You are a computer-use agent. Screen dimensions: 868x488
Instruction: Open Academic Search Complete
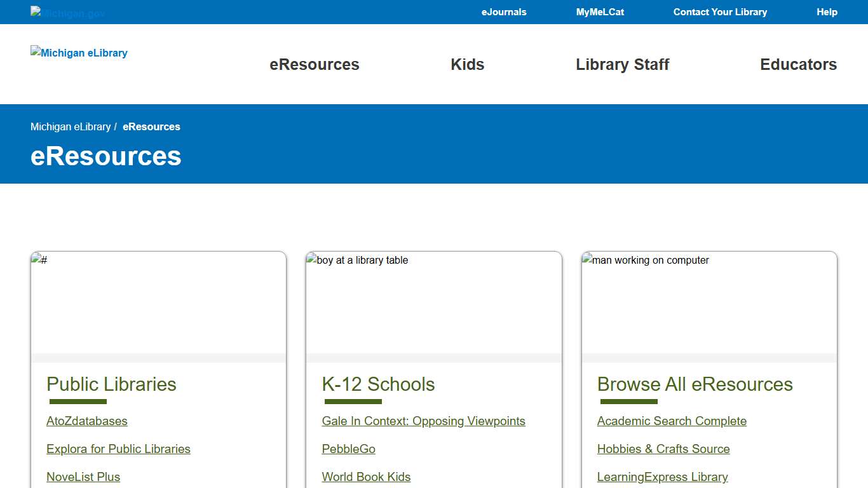[672, 421]
